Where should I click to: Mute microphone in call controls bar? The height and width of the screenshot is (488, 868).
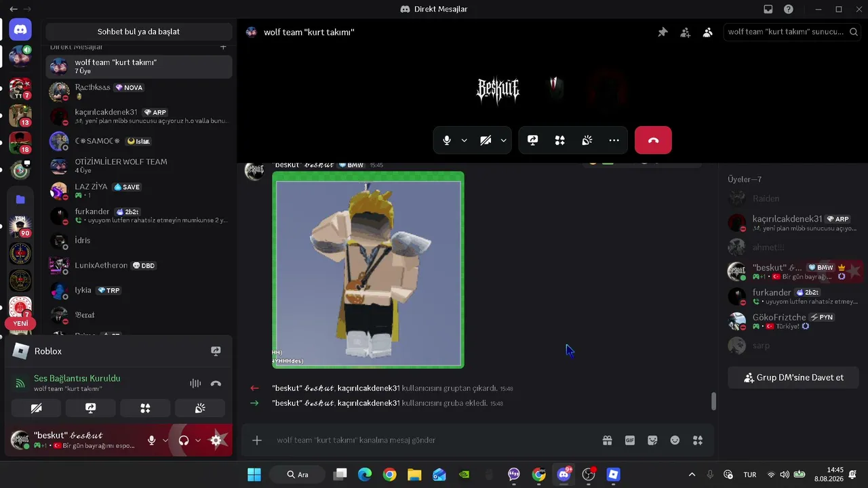[447, 140]
